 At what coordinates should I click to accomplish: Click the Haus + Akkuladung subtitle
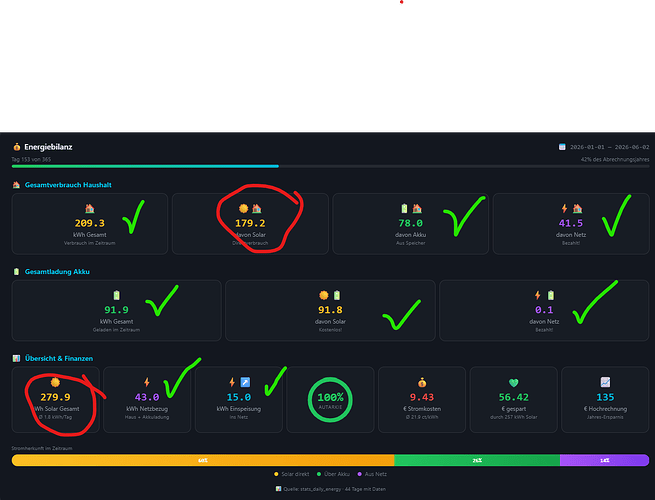pos(147,417)
